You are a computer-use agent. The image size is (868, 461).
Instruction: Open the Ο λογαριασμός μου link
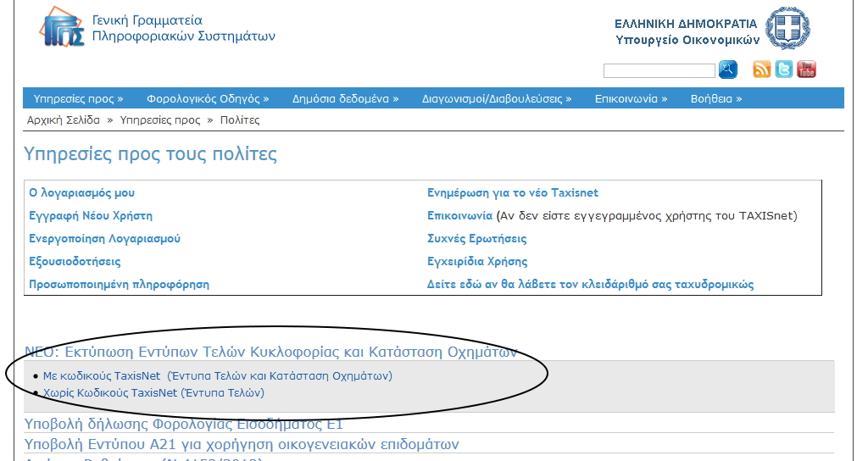pos(81,193)
